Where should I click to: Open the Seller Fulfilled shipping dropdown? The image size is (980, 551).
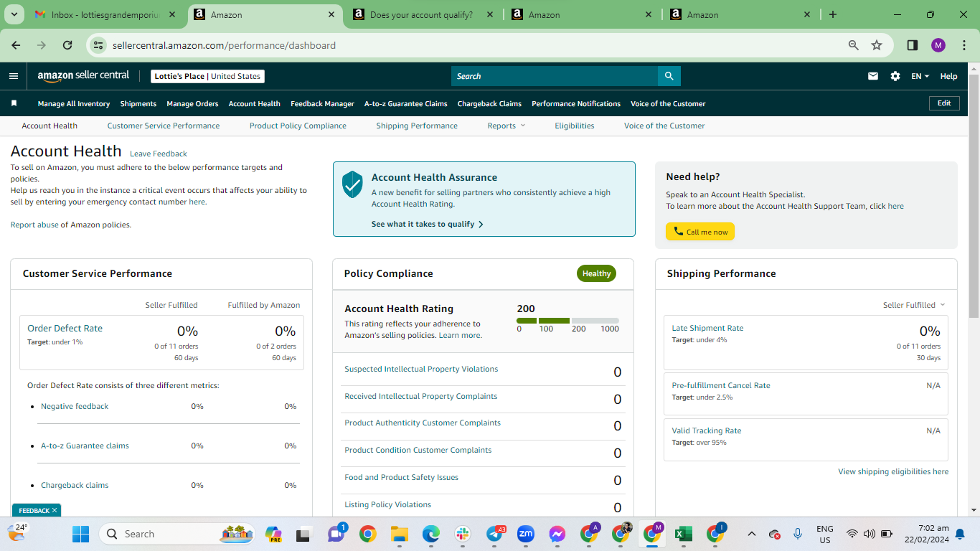(914, 305)
